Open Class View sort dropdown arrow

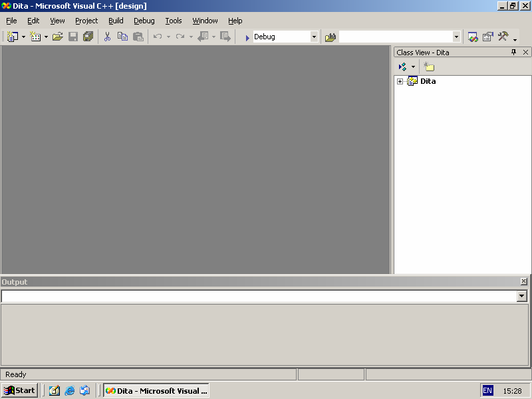[413, 67]
